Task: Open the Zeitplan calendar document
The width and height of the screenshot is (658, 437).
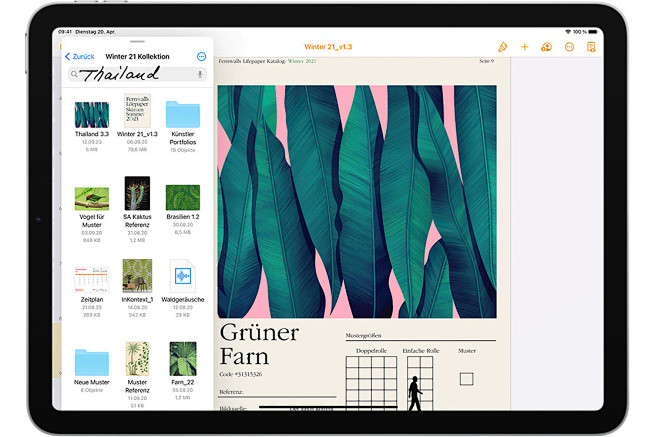Action: coord(92,277)
